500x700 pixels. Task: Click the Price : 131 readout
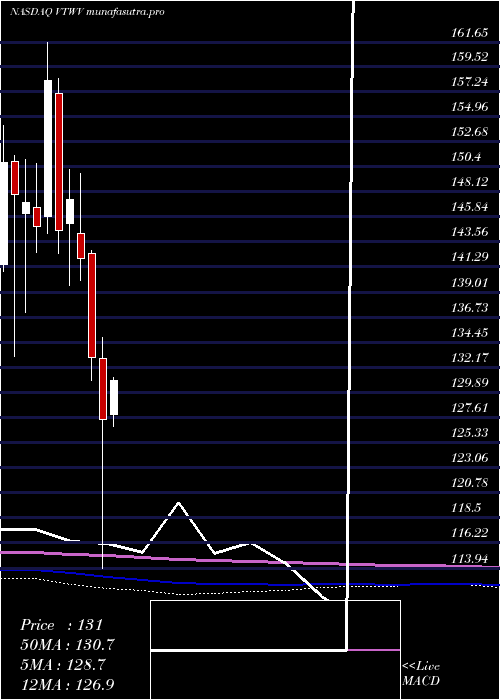62,625
